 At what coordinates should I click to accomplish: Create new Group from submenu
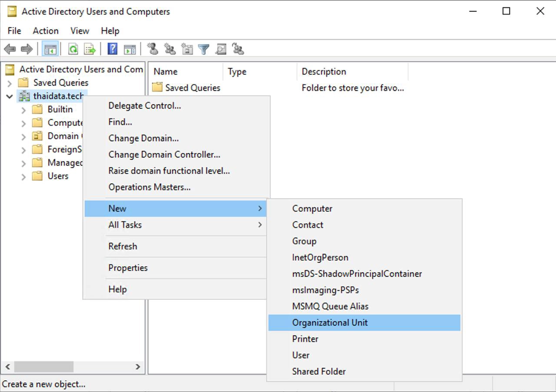coord(364,241)
